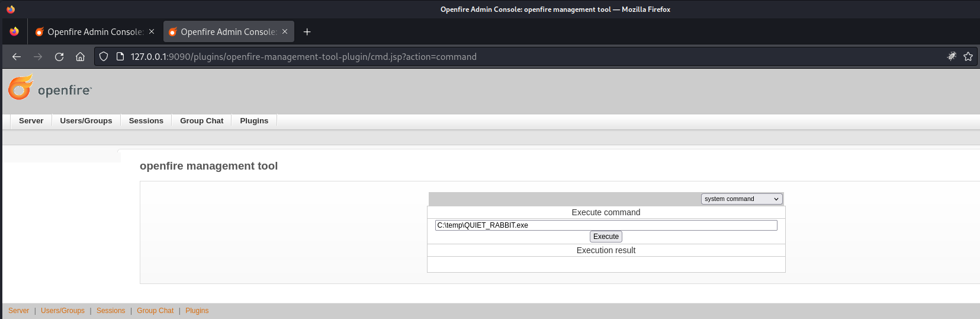Open a new browser tab
This screenshot has height=319, width=980.
[x=307, y=32]
